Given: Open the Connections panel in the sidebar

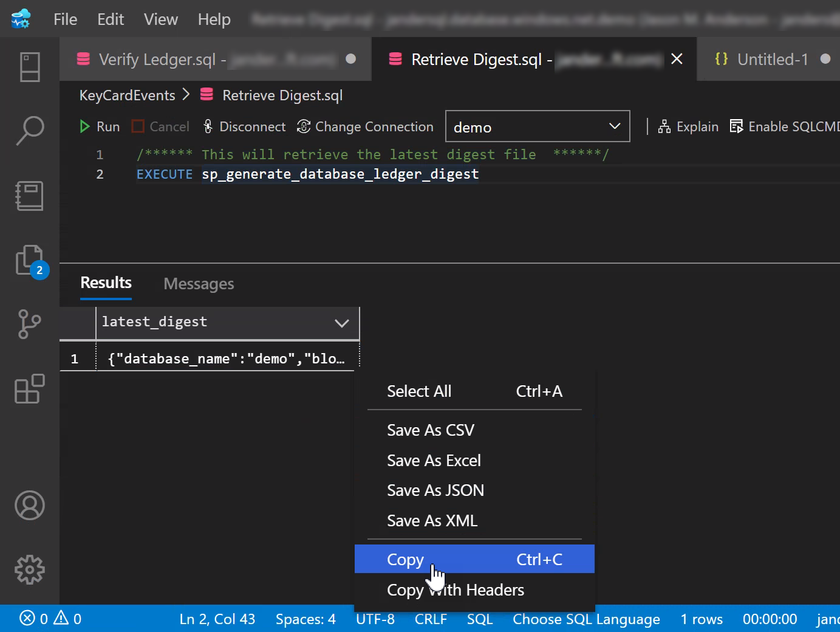Looking at the screenshot, I should click(x=29, y=67).
